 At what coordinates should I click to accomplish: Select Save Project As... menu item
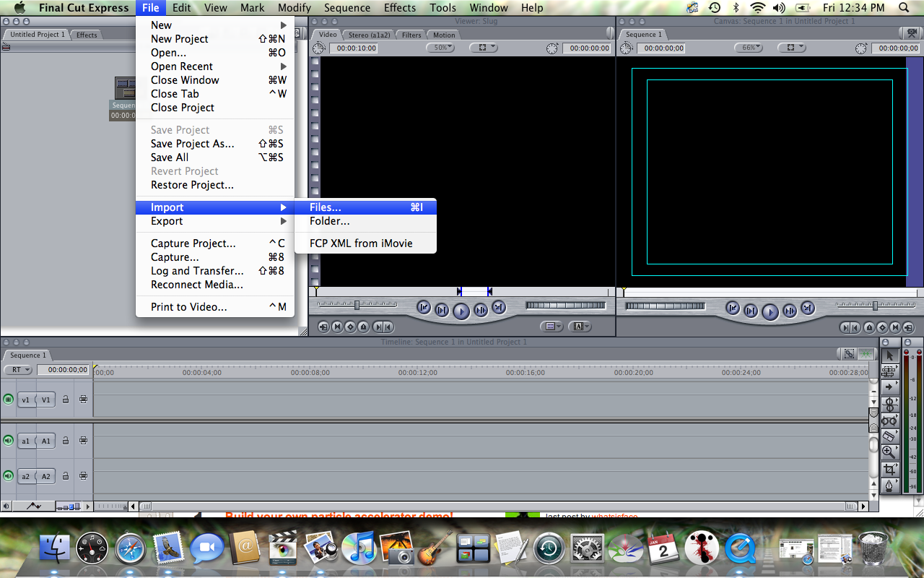pos(215,144)
